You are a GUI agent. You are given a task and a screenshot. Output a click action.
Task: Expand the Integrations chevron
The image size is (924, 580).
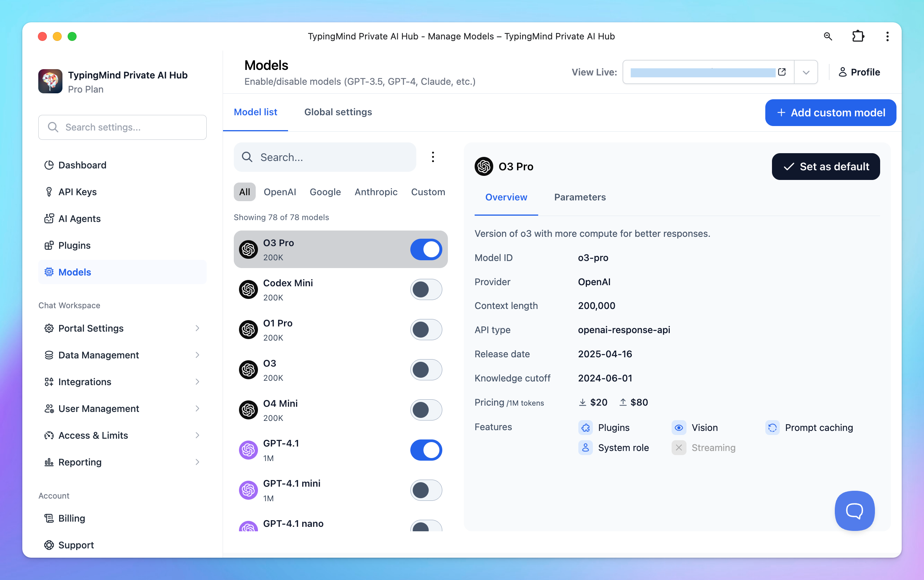(x=197, y=382)
